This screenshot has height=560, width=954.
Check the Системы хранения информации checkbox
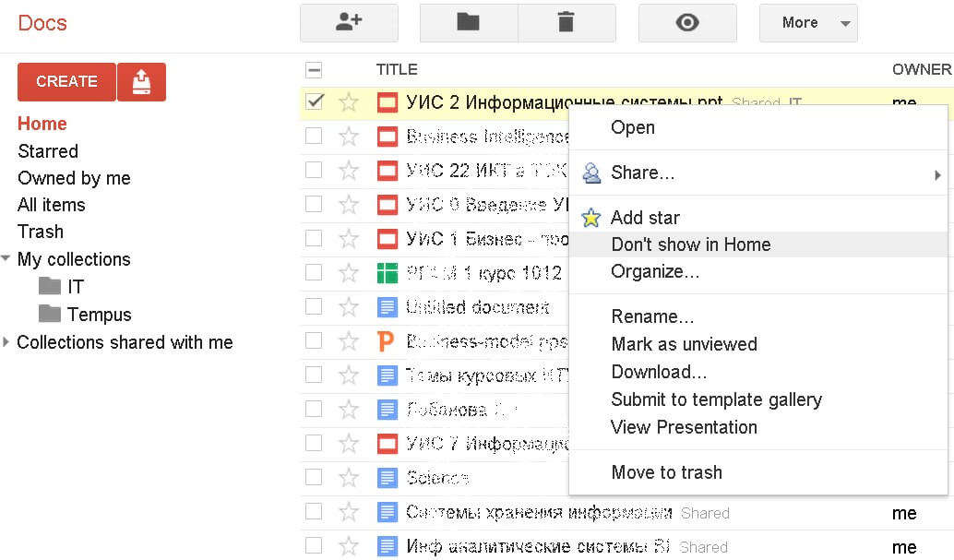point(314,511)
